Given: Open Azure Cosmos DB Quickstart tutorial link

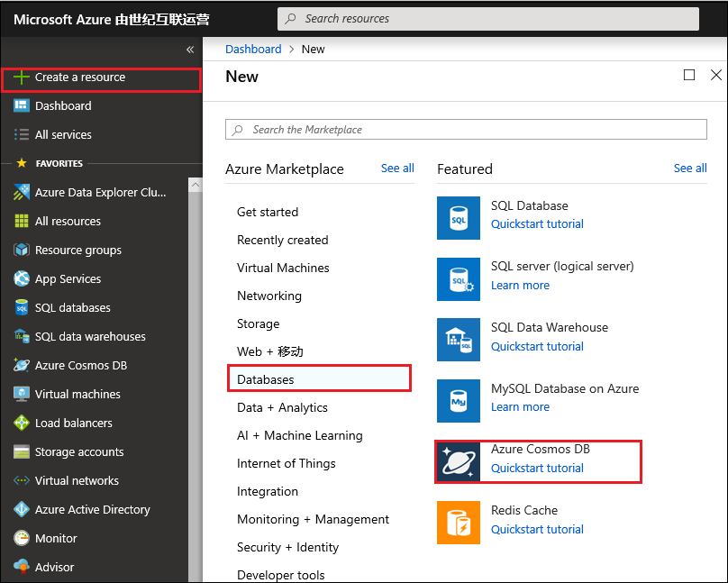Looking at the screenshot, I should 537,468.
